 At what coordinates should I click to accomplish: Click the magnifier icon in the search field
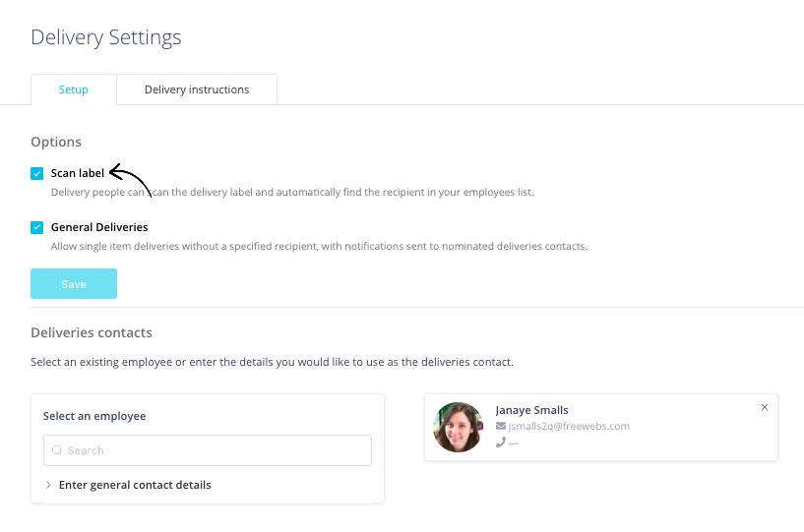point(57,450)
